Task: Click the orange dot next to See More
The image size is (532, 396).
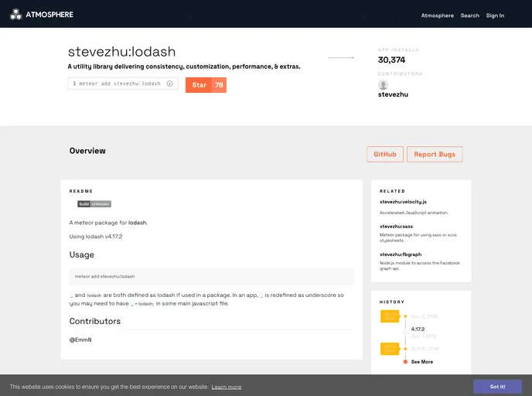Action: 405,362
